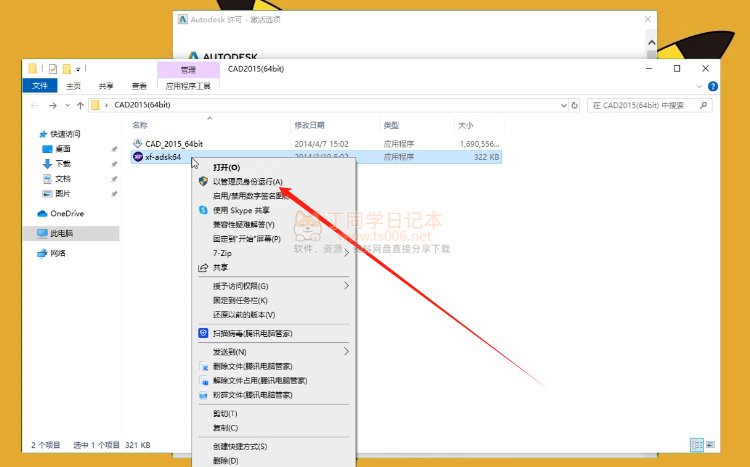Choose 创建快捷方式(S)

tap(274, 446)
